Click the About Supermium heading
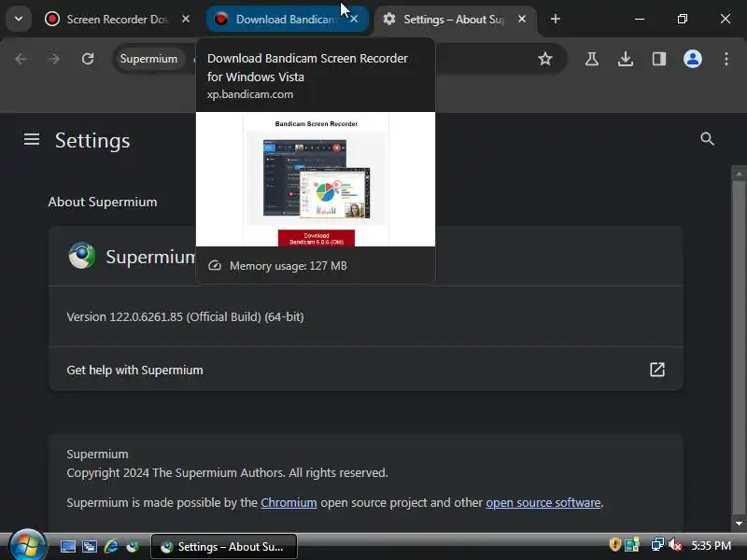This screenshot has height=560, width=747. pos(103,202)
